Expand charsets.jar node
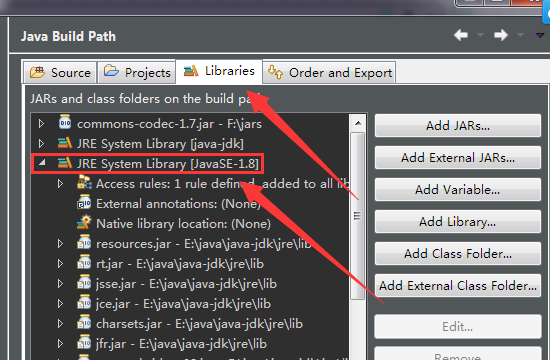Screen dimensions: 550x360 60,324
